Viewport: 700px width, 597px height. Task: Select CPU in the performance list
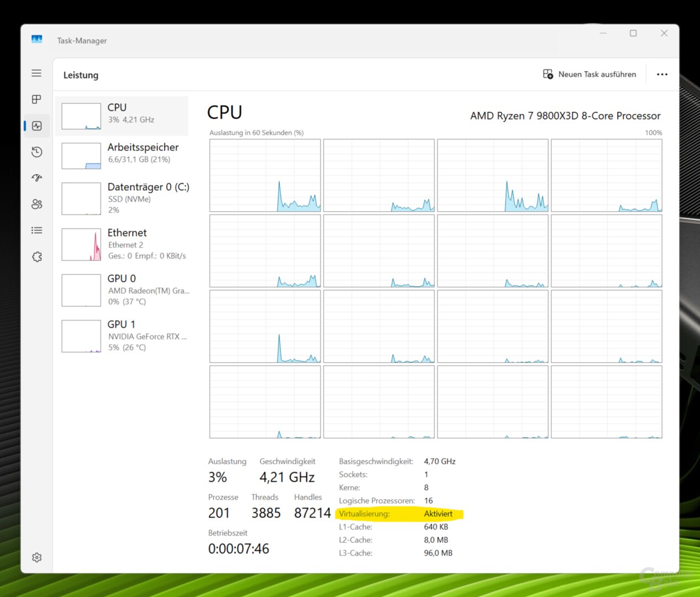(122, 116)
